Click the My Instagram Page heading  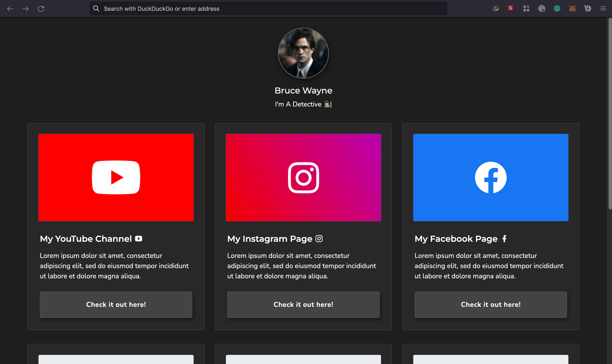(270, 239)
